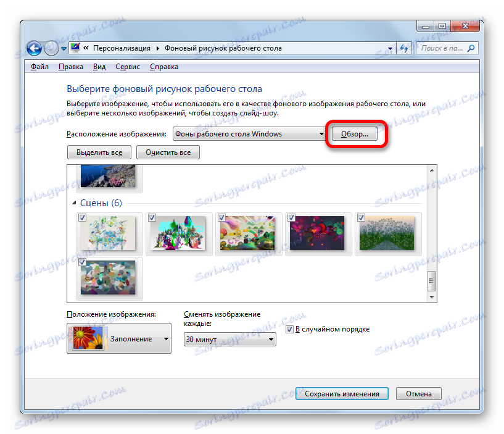The image size is (504, 434).
Task: Click the wallpaper list scrollbar thumb
Action: click(432, 281)
